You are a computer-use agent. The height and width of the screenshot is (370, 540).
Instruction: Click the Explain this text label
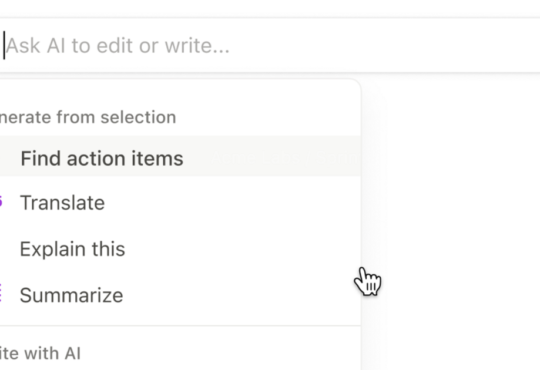click(x=72, y=249)
